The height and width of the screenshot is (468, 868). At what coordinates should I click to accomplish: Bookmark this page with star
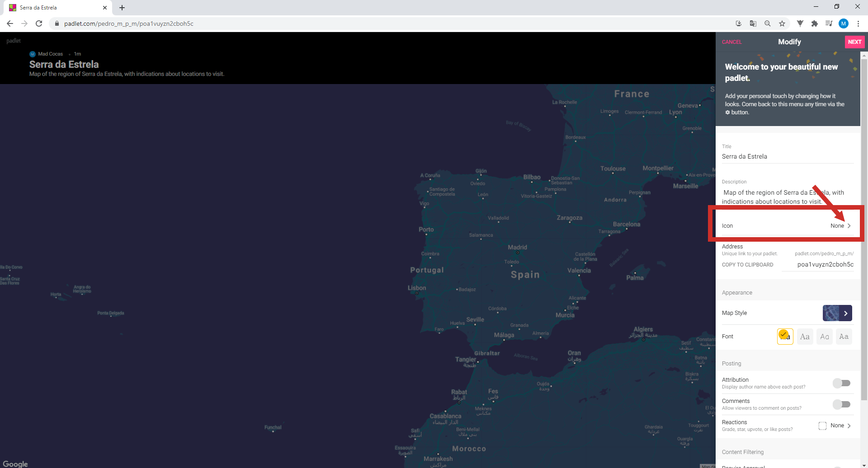(782, 23)
